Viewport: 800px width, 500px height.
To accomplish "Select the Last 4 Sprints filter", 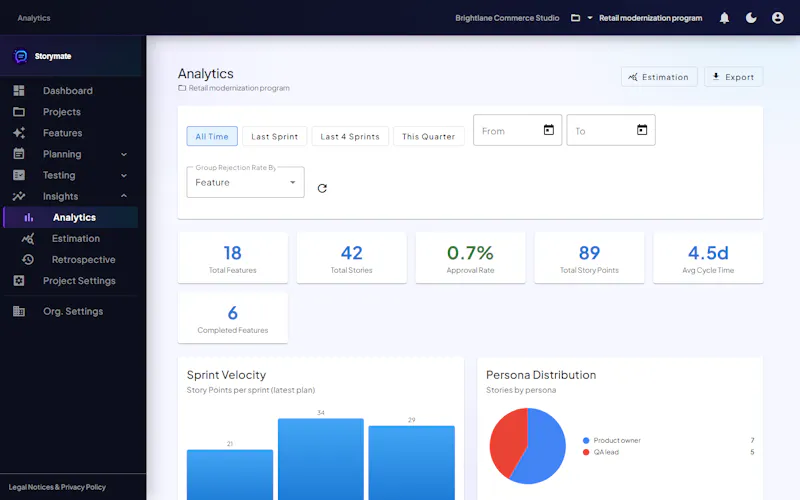I will pyautogui.click(x=350, y=136).
